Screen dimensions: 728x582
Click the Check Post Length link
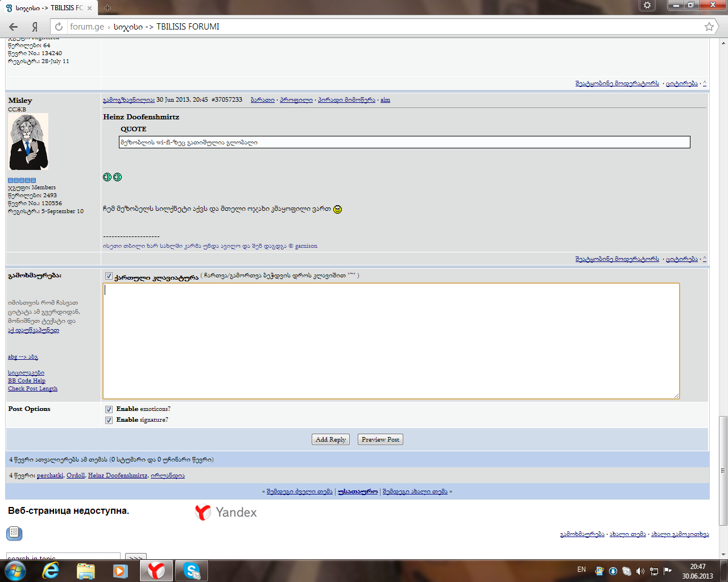tap(32, 389)
